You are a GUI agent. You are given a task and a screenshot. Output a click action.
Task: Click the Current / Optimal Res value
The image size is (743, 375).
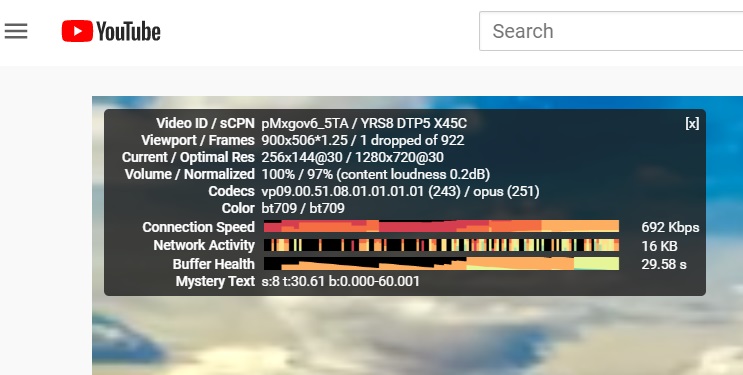click(x=353, y=157)
